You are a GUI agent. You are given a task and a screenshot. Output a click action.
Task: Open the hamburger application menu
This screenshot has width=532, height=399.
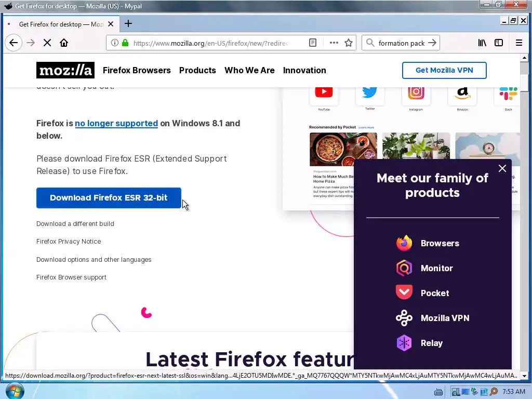coord(519,43)
